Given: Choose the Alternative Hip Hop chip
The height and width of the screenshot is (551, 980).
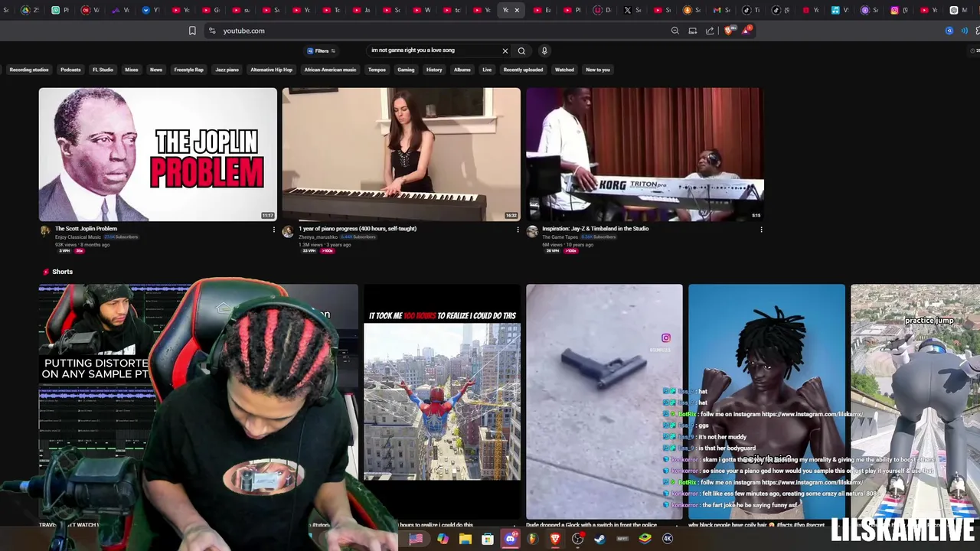Looking at the screenshot, I should [271, 70].
